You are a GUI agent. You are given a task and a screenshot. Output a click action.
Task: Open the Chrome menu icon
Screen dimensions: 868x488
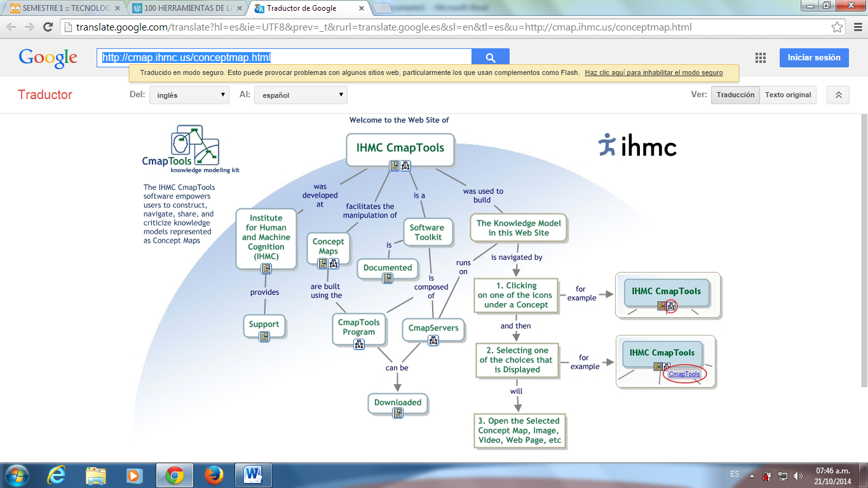pyautogui.click(x=856, y=27)
